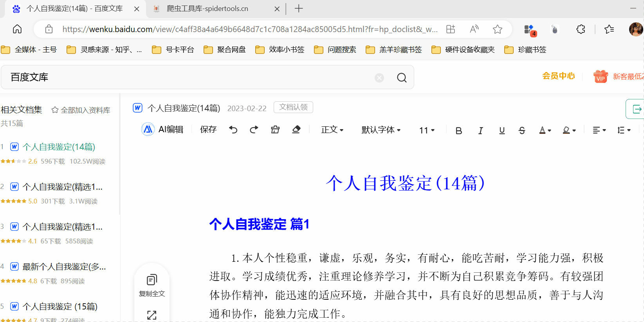Open 个人自我鉴定 (15篇) document
644x322 pixels.
point(60,306)
